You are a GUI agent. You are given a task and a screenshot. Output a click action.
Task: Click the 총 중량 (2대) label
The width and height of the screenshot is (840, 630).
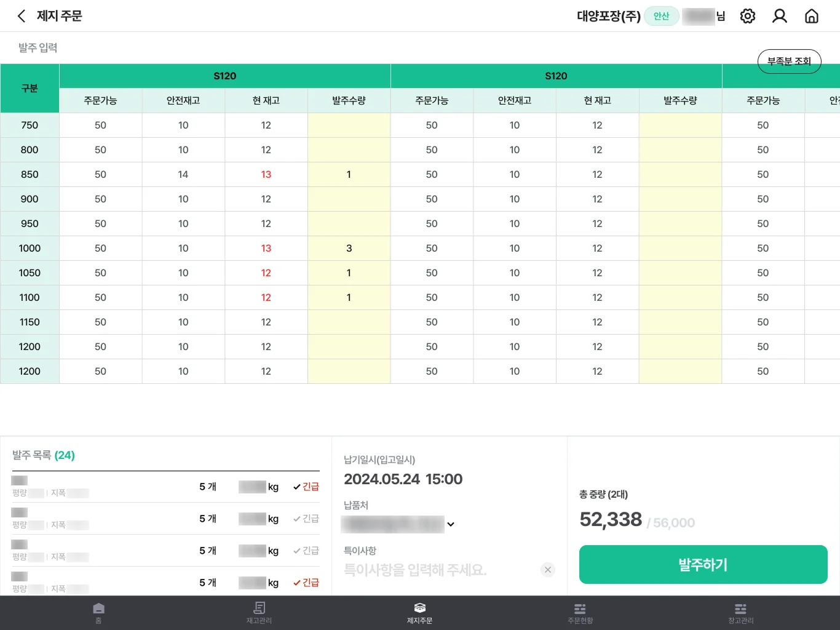pyautogui.click(x=603, y=494)
